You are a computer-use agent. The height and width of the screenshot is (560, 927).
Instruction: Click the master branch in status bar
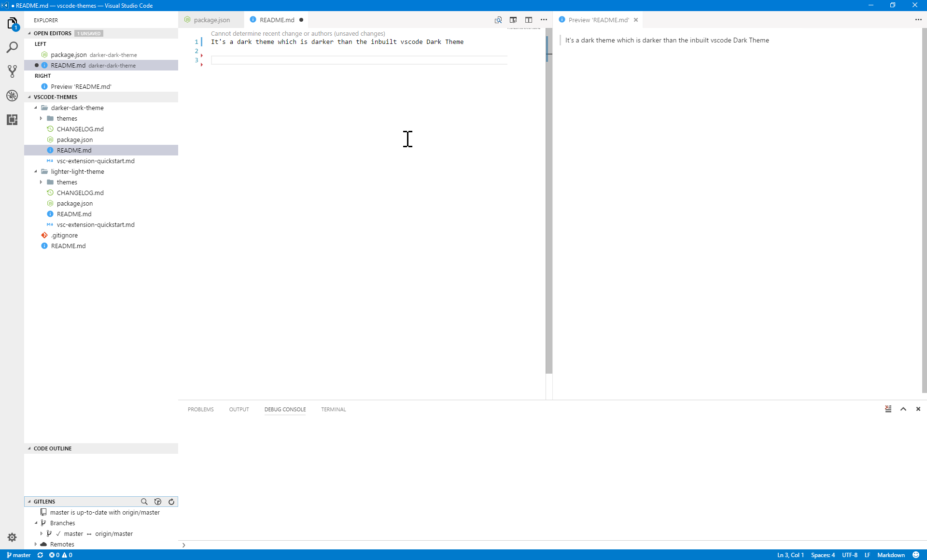coord(19,555)
